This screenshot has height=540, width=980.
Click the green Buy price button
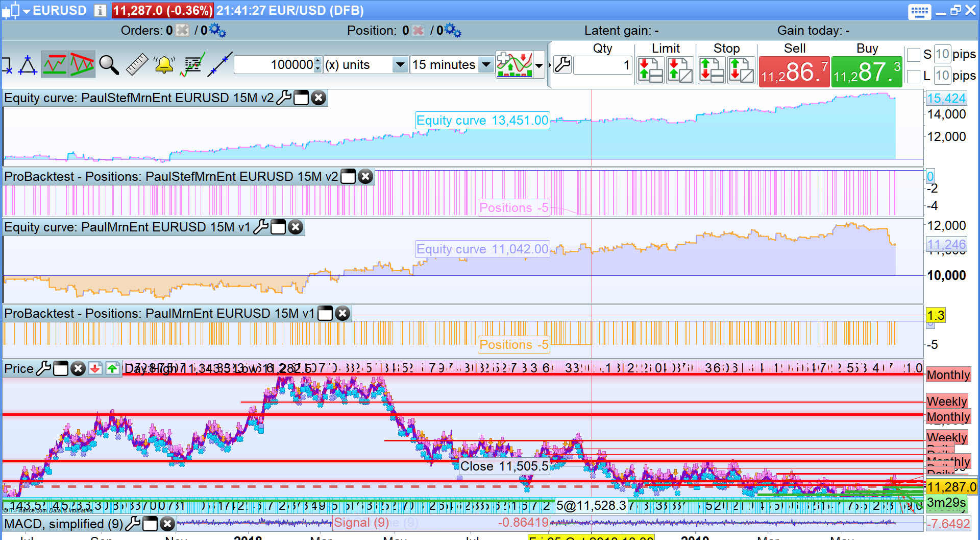coord(867,72)
